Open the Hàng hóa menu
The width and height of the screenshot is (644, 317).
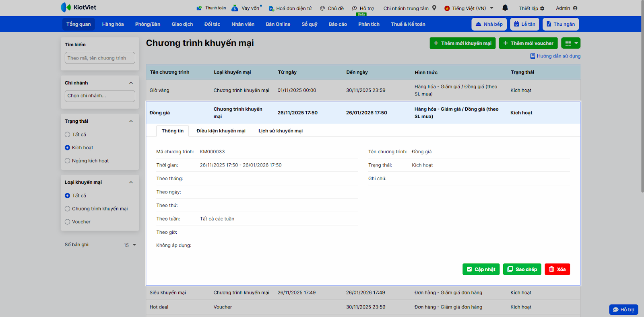point(113,24)
